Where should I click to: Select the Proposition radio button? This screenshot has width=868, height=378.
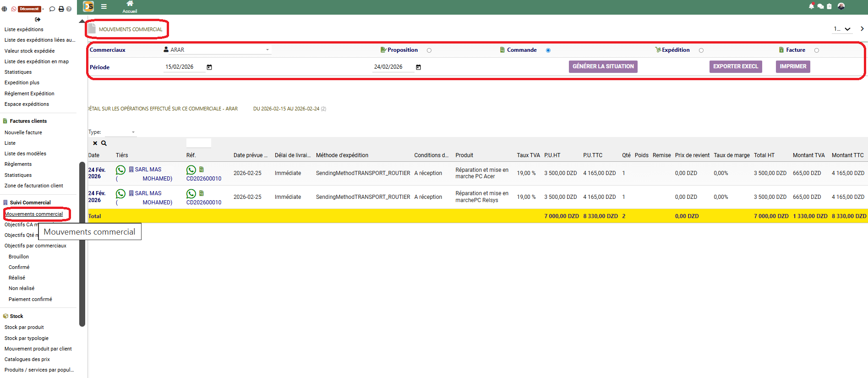click(429, 50)
